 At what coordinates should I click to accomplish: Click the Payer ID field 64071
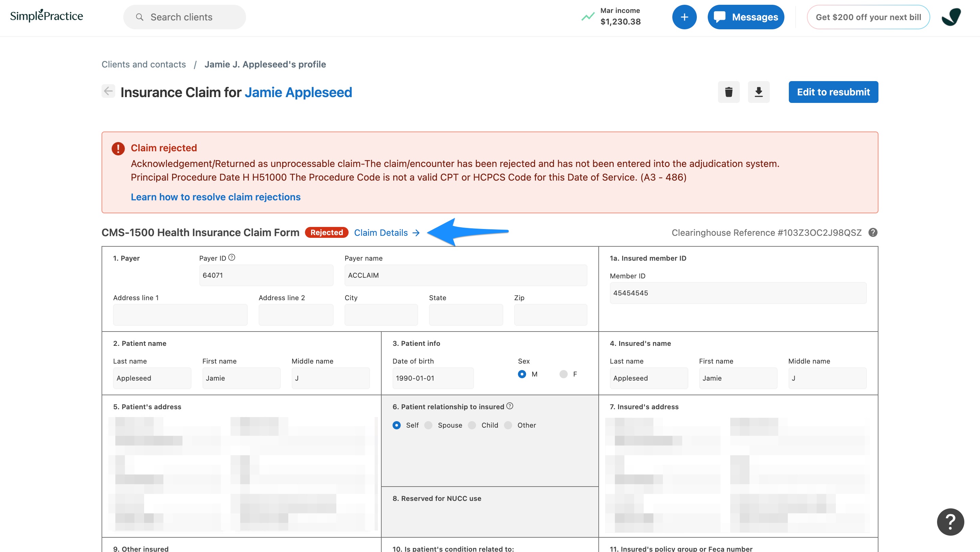click(266, 275)
